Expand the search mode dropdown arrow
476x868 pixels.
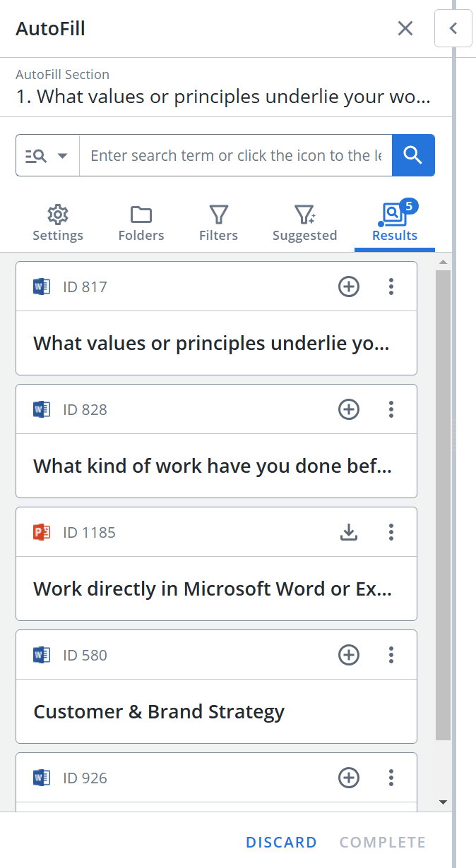[x=62, y=156]
